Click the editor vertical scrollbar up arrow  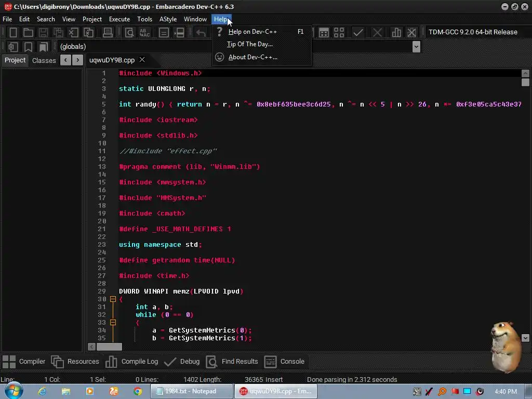tap(525, 73)
